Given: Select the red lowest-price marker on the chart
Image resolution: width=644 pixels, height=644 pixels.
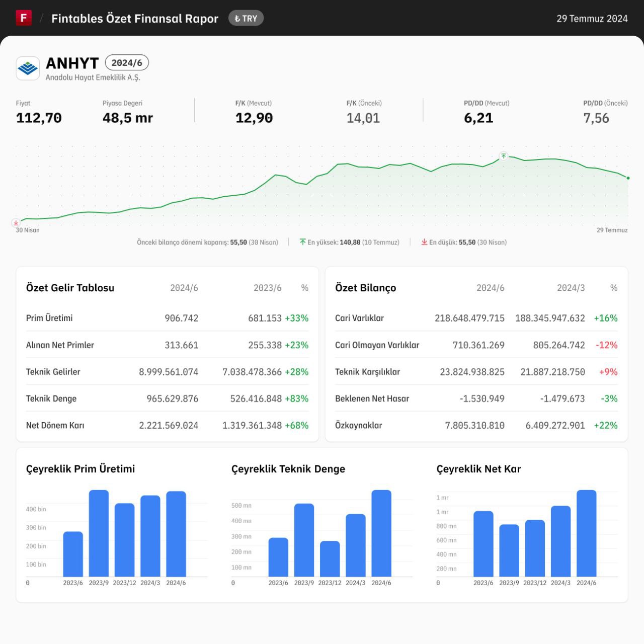Looking at the screenshot, I should 16,222.
